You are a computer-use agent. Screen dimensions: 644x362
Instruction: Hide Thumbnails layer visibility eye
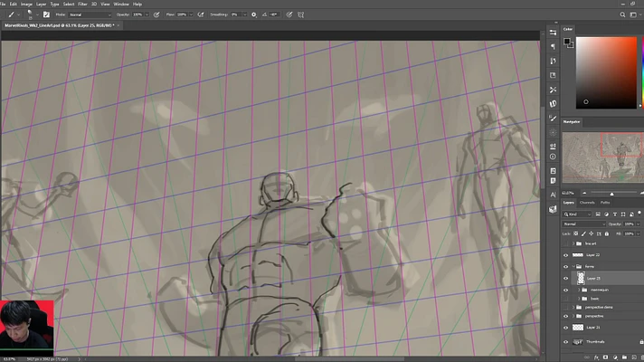(565, 342)
